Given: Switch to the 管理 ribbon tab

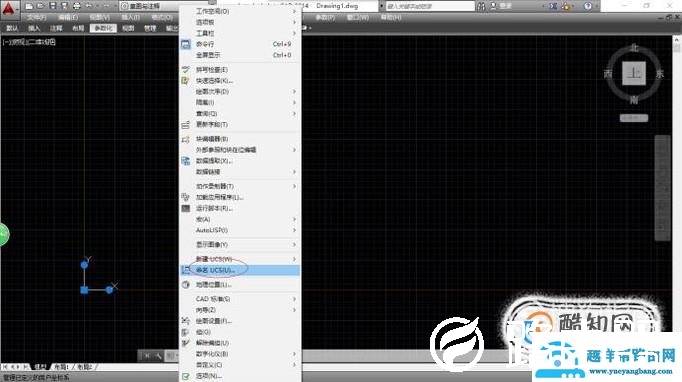Looking at the screenshot, I should (150, 28).
